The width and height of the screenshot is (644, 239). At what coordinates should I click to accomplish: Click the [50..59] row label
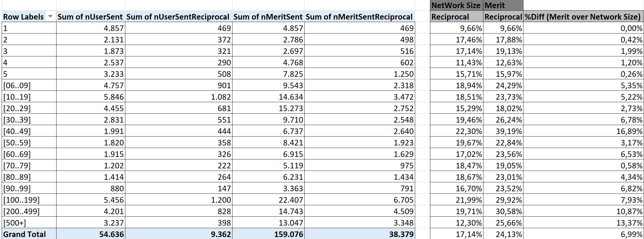29,142
